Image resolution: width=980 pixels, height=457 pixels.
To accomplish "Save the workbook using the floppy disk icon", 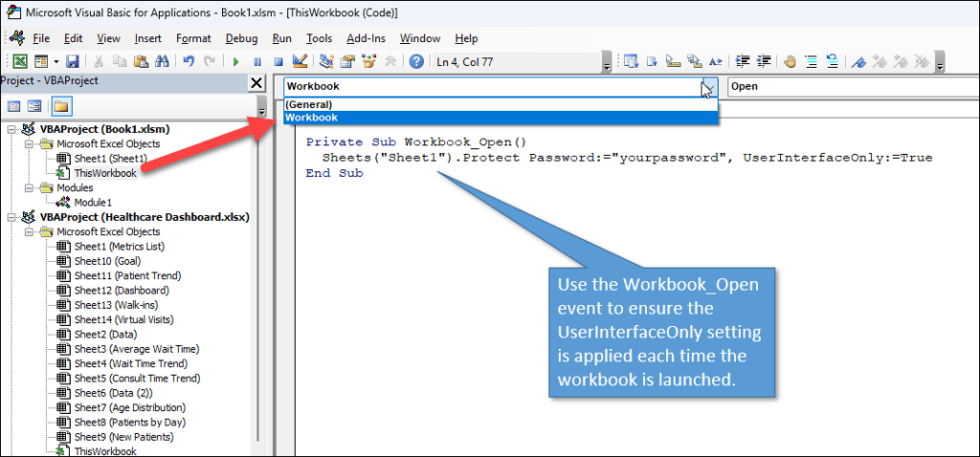I will point(72,62).
